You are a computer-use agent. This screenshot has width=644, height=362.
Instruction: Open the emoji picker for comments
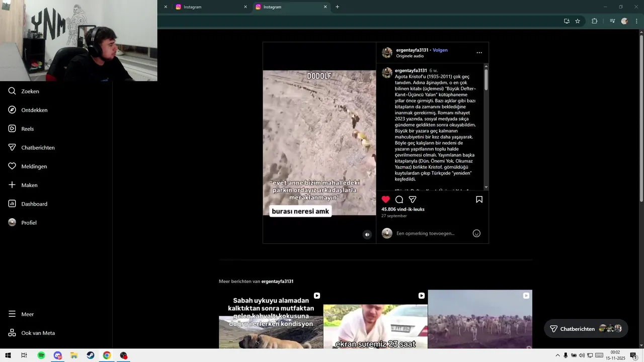tap(476, 233)
